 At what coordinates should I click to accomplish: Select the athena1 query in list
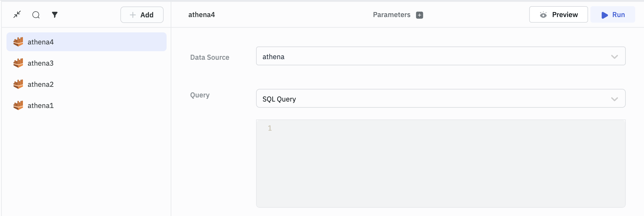tap(41, 106)
